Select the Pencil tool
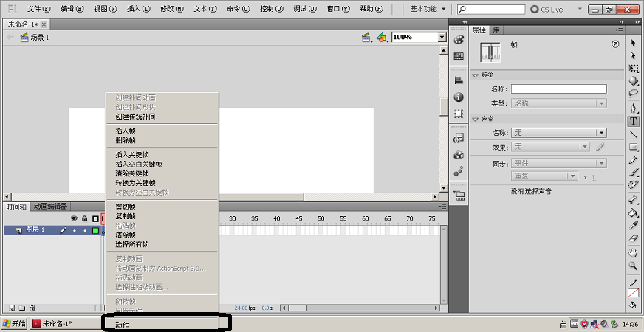Screen dimensions: 644x332 tap(633, 160)
